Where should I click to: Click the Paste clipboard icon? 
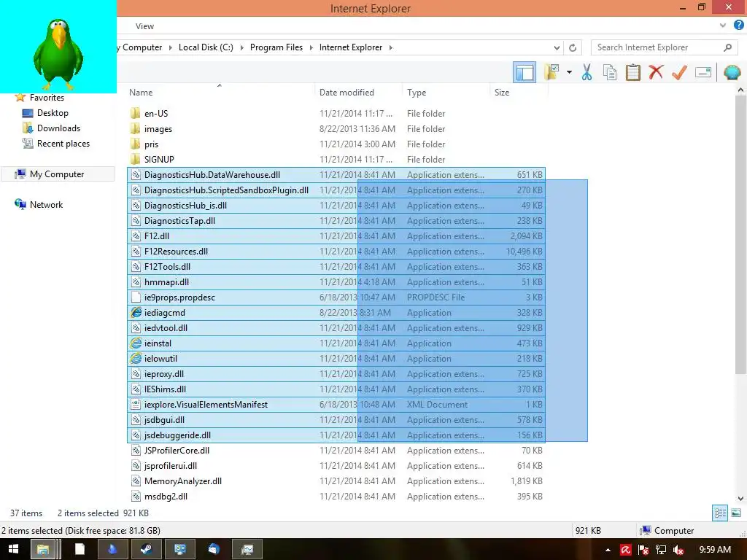coord(632,72)
